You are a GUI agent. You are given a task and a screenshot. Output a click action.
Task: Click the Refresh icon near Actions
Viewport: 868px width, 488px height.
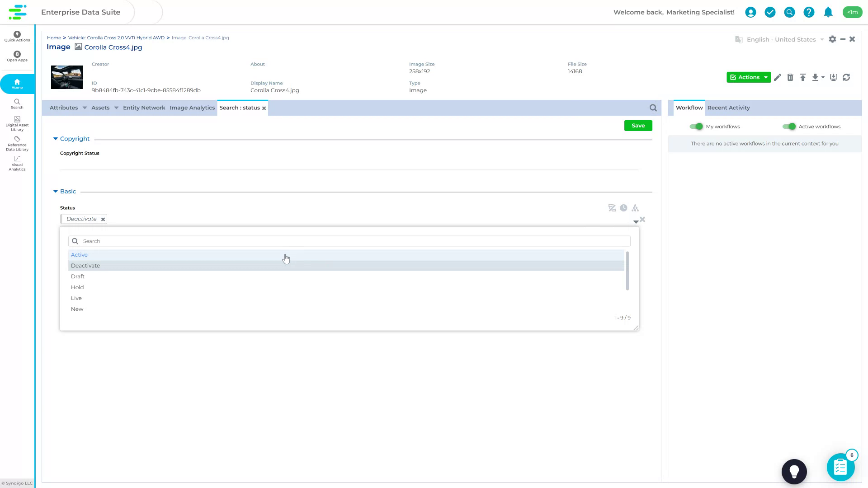(847, 77)
